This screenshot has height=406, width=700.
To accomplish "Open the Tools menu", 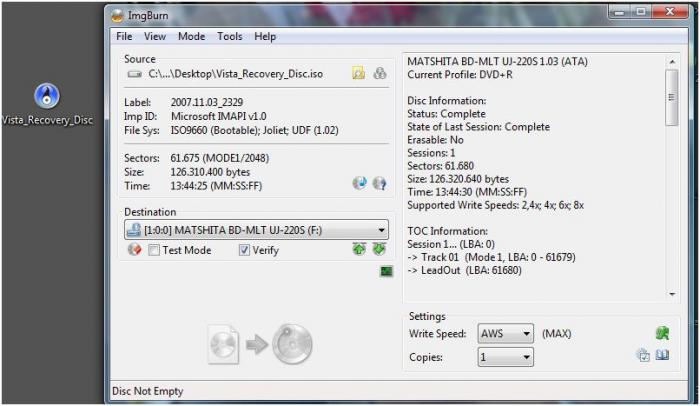I will [229, 37].
